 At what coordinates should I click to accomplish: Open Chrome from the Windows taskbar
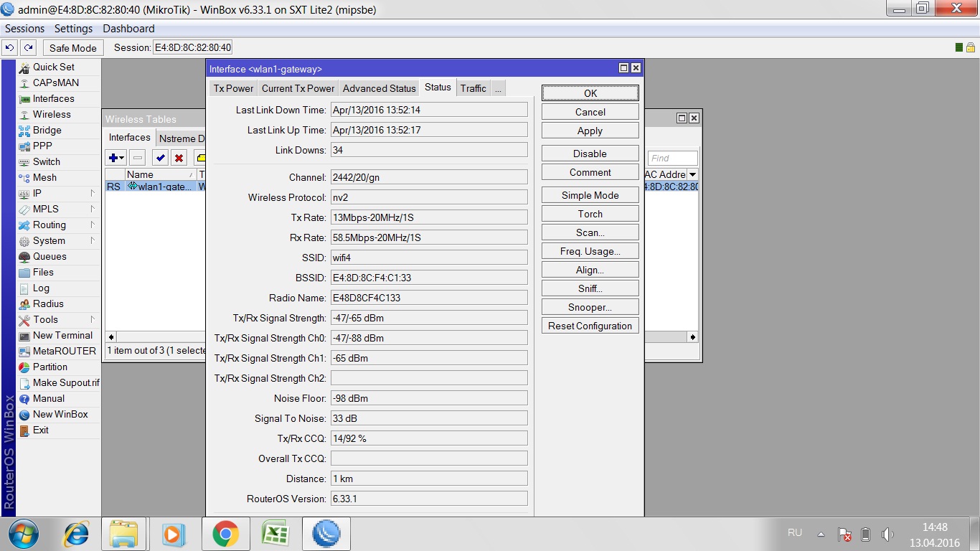[225, 534]
